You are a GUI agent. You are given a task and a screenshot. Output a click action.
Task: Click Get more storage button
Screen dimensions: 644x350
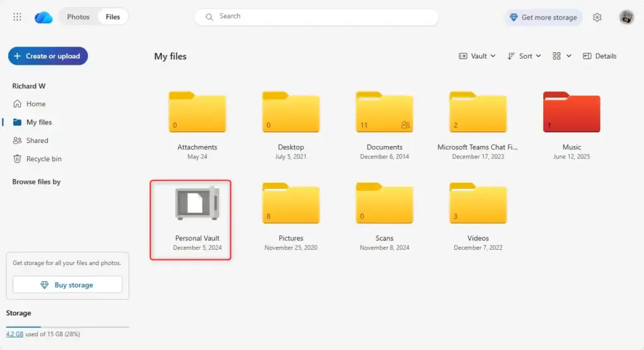[543, 17]
